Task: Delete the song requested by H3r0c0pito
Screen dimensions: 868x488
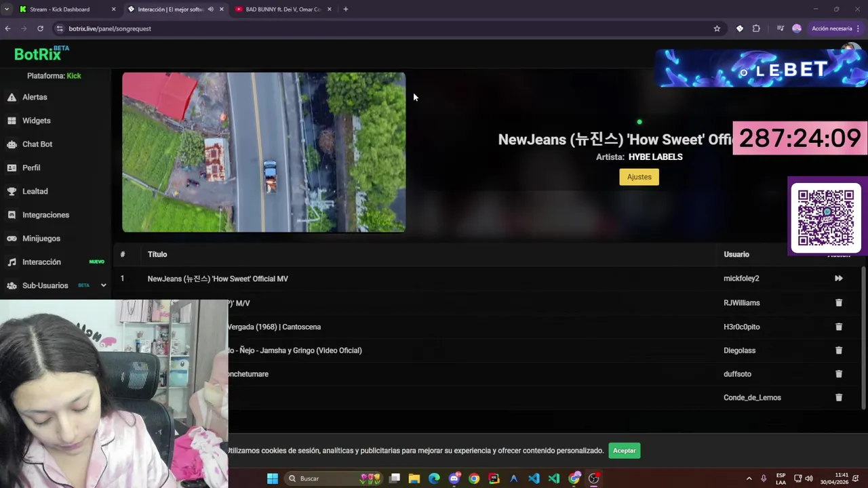Action: (x=839, y=327)
